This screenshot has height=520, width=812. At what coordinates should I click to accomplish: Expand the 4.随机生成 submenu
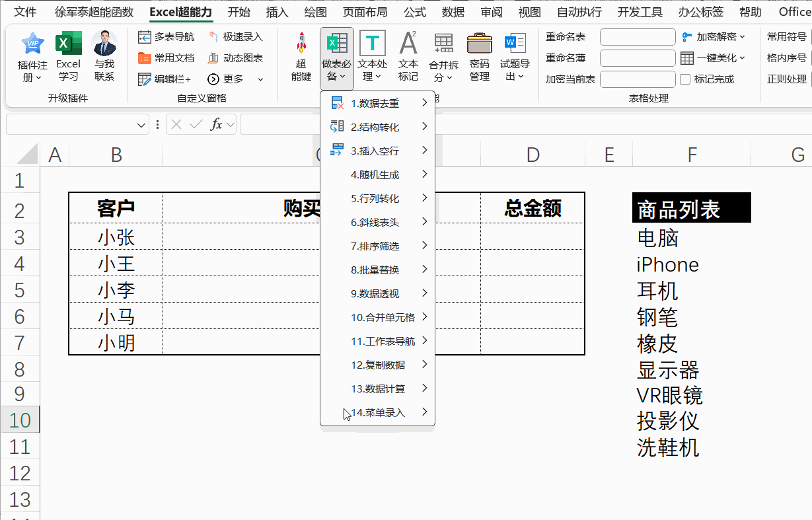377,174
